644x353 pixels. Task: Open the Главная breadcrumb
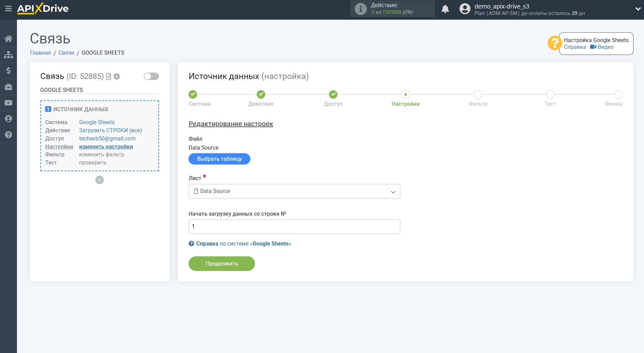pos(40,53)
